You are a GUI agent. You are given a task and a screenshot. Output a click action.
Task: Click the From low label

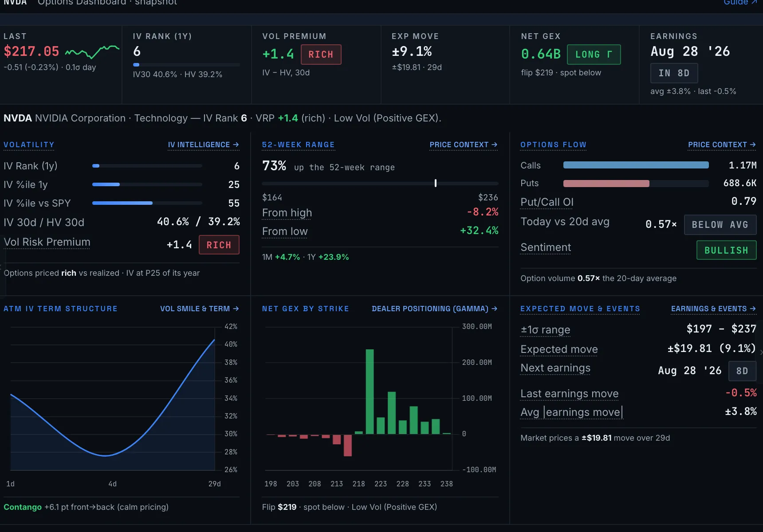[x=285, y=231]
